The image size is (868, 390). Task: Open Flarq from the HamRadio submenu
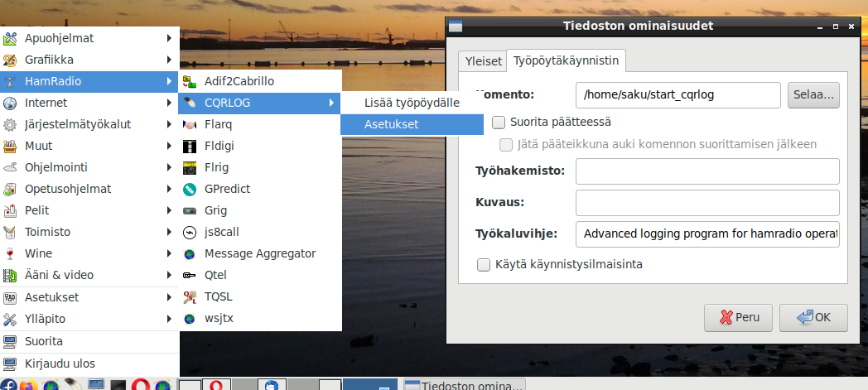[260, 124]
